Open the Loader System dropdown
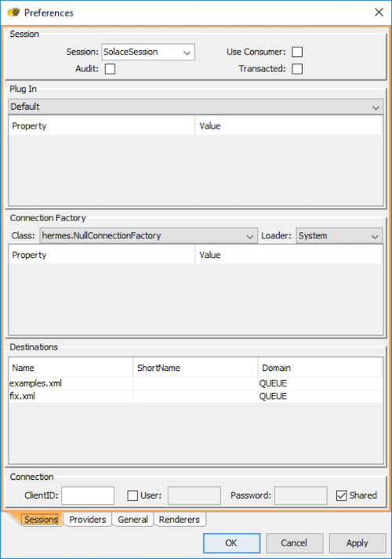 339,236
